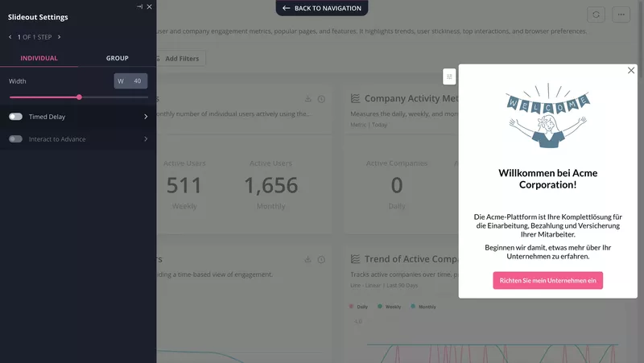This screenshot has height=363, width=644.
Task: Enable the Timed Delay toggle
Action: click(x=15, y=117)
